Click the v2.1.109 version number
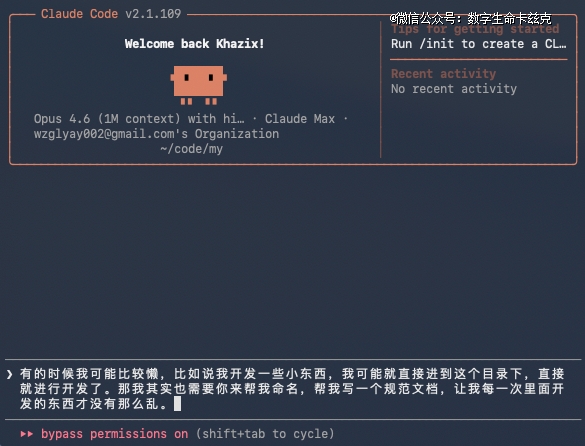Screen dimensions: 585x446 [x=153, y=14]
